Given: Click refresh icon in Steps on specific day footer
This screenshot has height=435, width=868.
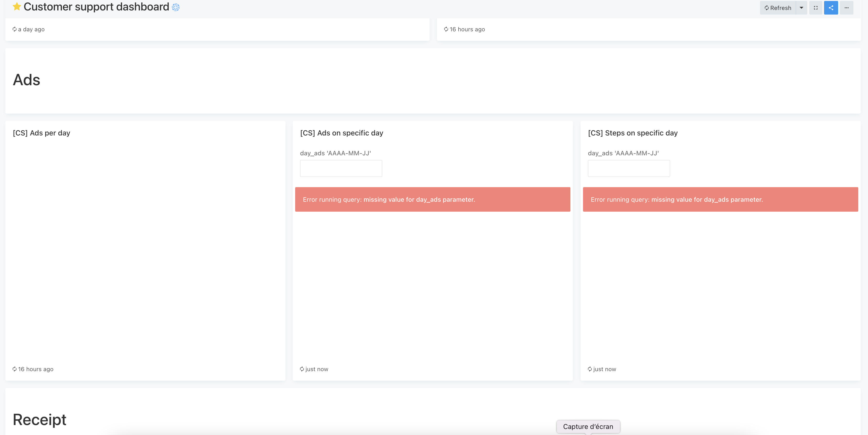Looking at the screenshot, I should coord(590,369).
